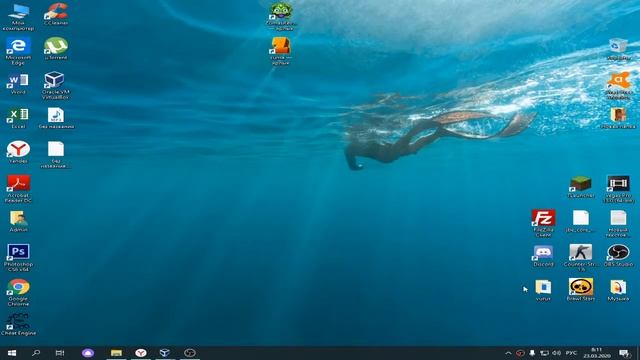Select the Yandex browser desktop shortcut
640x360 pixels.
[18, 152]
